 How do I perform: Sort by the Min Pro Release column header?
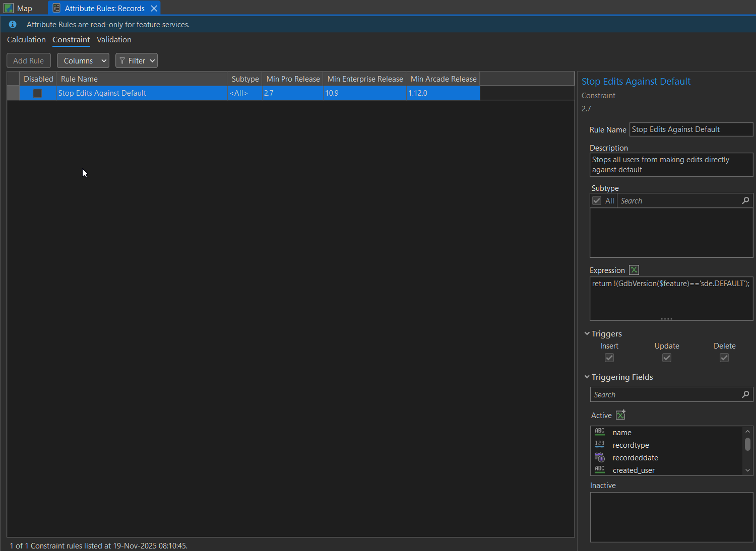click(293, 79)
